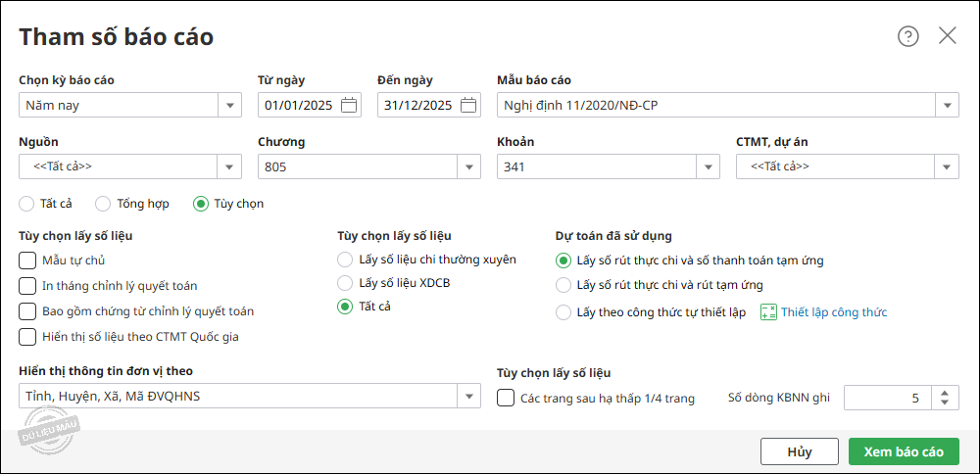Expand the Chọn kỳ báo cáo dropdown
This screenshot has height=474, width=980.
pos(229,105)
